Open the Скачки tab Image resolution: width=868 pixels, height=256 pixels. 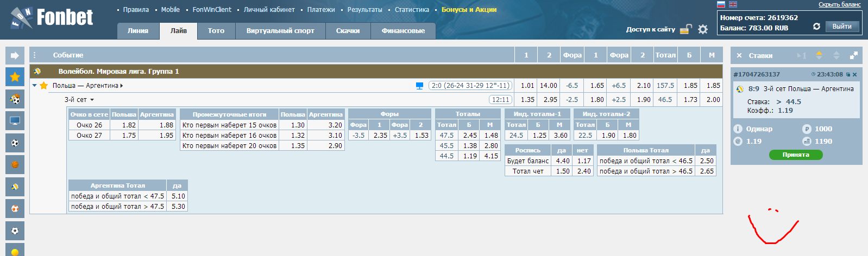pos(348,31)
